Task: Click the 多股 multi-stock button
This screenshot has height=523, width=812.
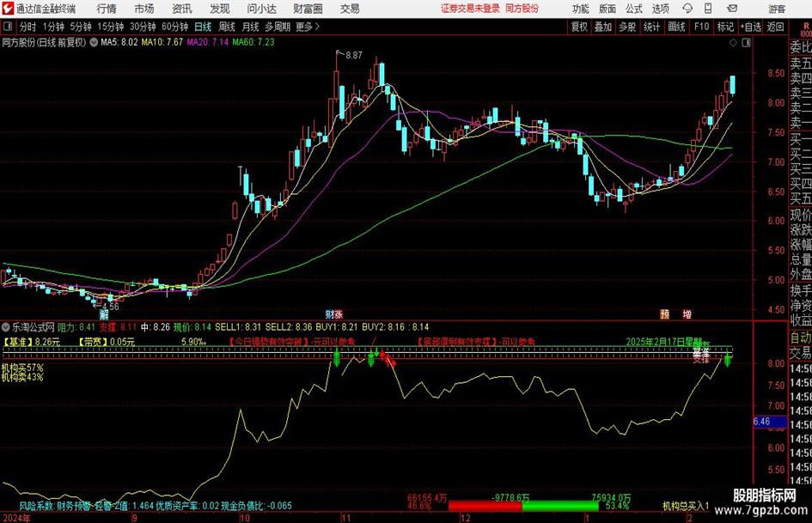Action: pos(627,27)
